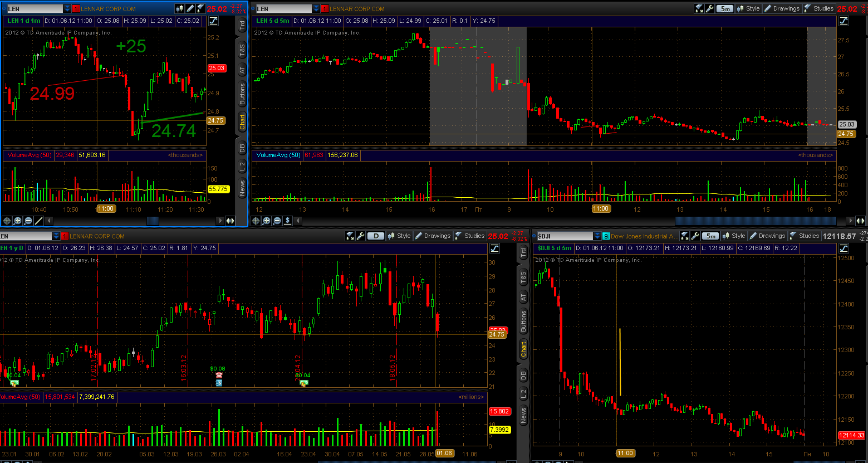
Task: Click the red telephone earnings-call icon on daily chart
Action: [x=219, y=376]
